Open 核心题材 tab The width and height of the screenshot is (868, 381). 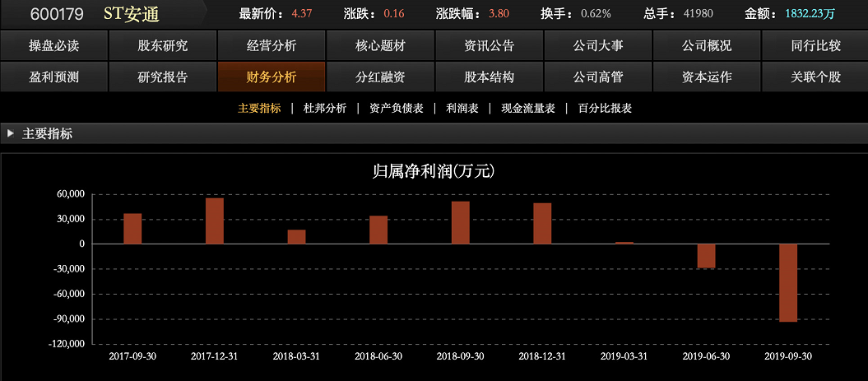[380, 46]
